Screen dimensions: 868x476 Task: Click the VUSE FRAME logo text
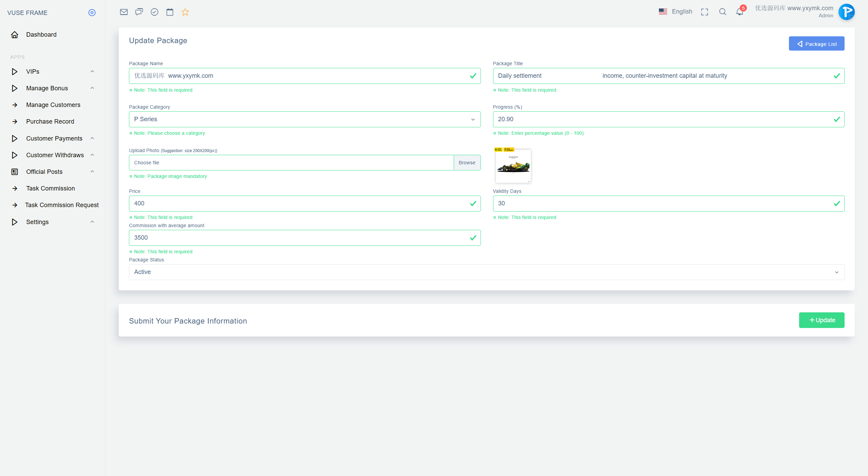click(x=27, y=13)
